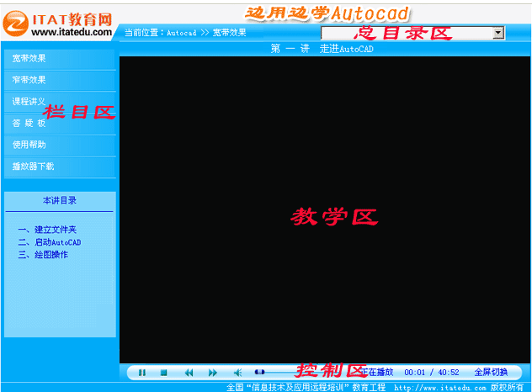Click the playback progress slider handle

pyautogui.click(x=259, y=372)
